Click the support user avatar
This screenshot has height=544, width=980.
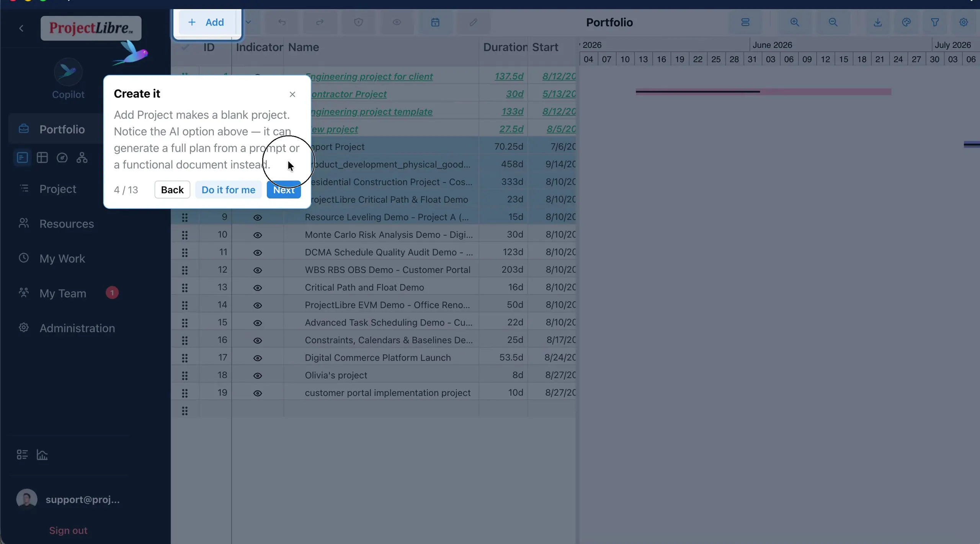tap(27, 499)
